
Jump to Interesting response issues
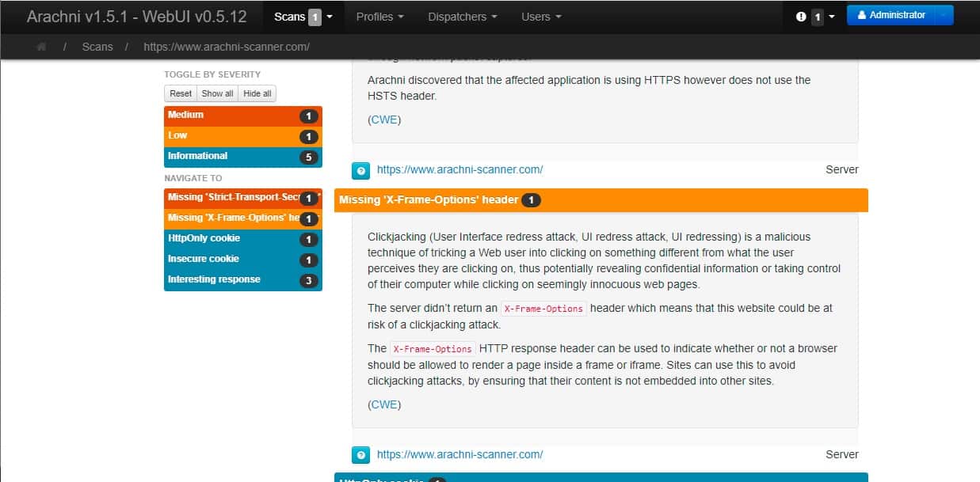(242, 280)
